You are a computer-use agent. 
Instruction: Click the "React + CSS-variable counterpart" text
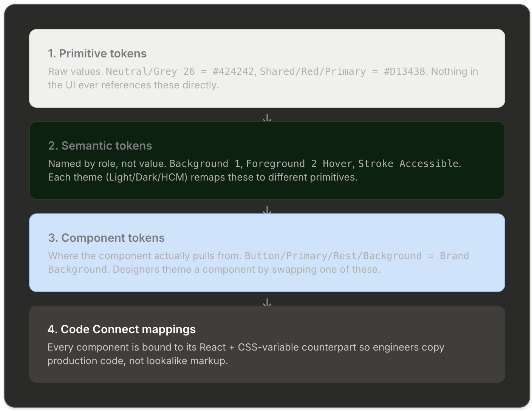pyautogui.click(x=278, y=348)
